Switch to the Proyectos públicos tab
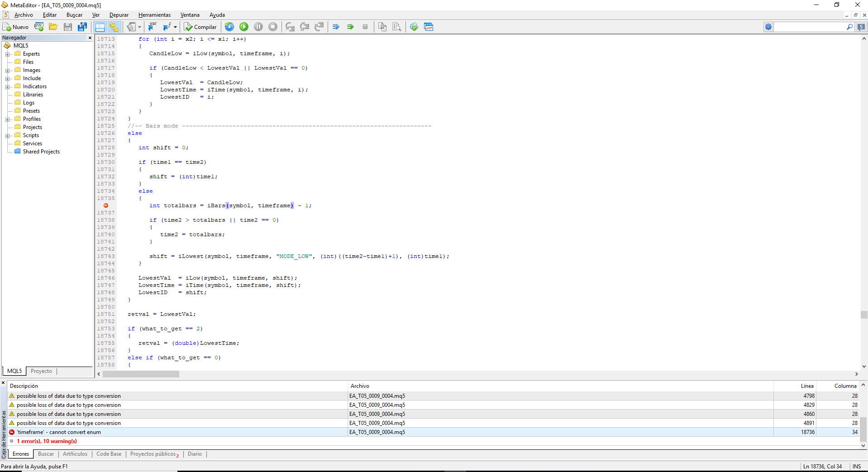 click(155, 454)
